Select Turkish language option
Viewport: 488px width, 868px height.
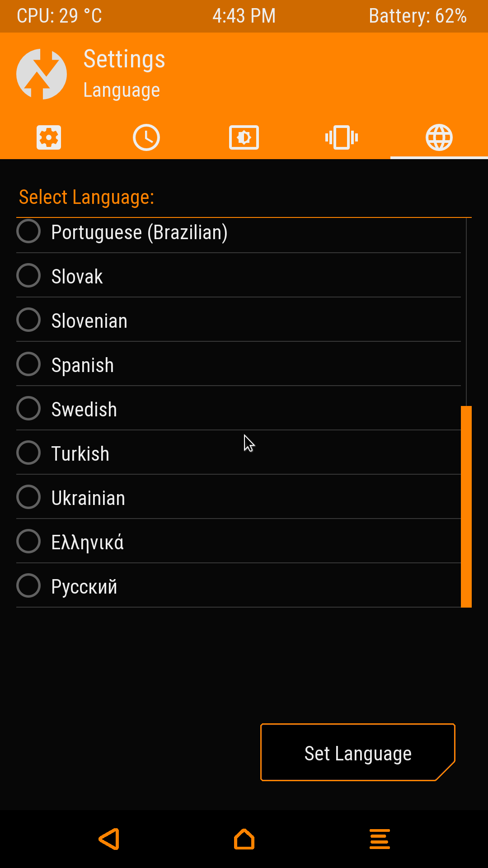[29, 453]
